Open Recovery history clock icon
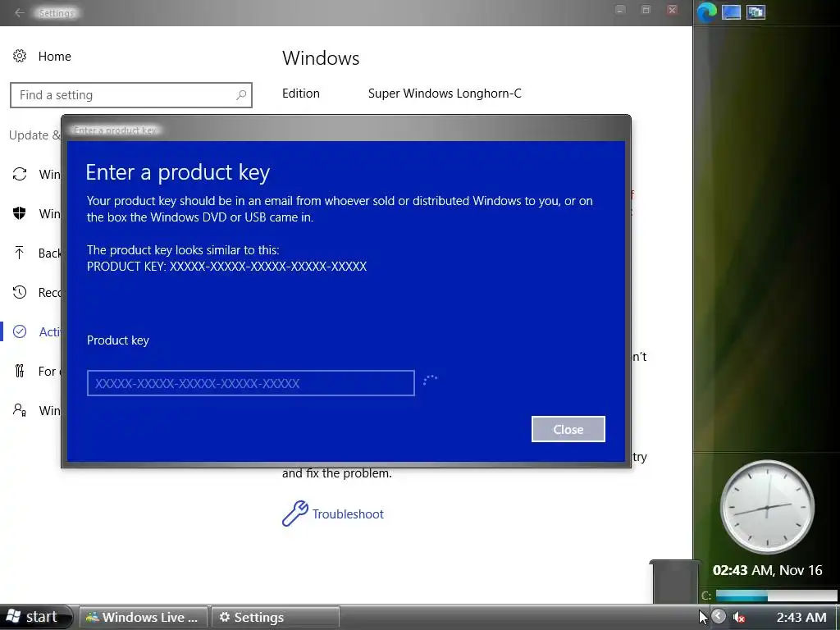Viewport: 840px width, 630px height. click(20, 292)
